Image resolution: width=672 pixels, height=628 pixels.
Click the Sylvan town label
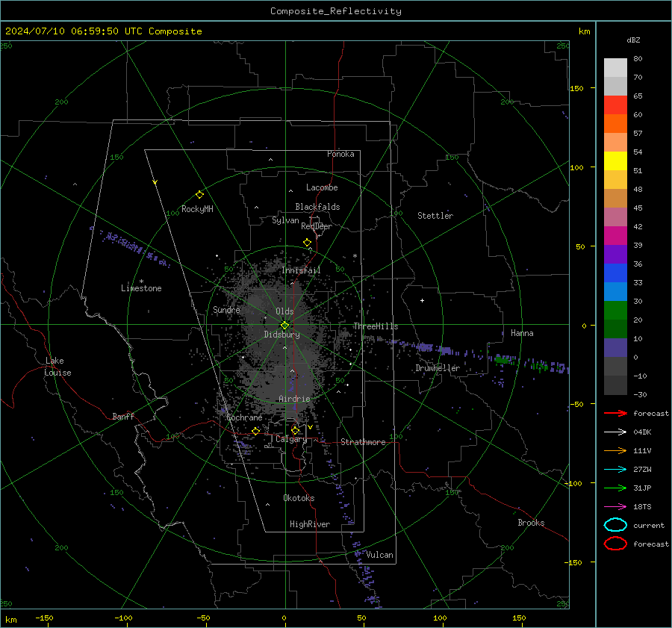pyautogui.click(x=285, y=220)
